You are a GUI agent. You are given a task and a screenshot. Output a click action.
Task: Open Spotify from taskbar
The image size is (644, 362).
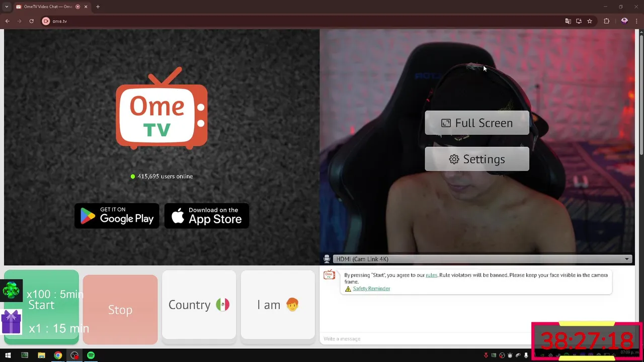pos(91,355)
